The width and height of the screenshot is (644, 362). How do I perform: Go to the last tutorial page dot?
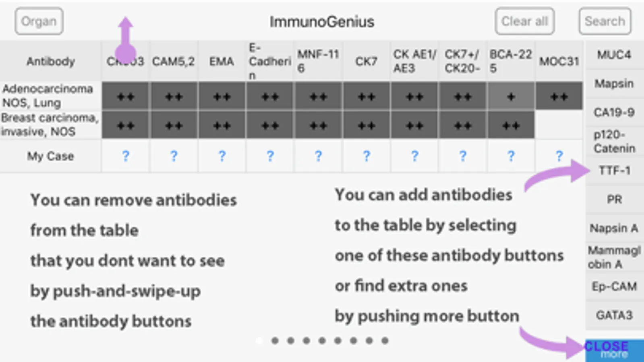coord(385,341)
